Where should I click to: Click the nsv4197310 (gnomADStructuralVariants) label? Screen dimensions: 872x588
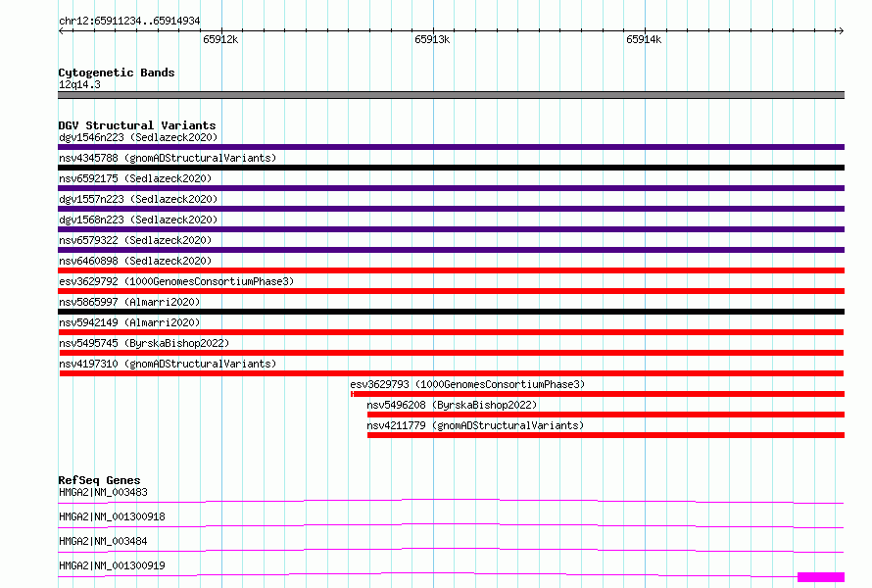(x=168, y=364)
